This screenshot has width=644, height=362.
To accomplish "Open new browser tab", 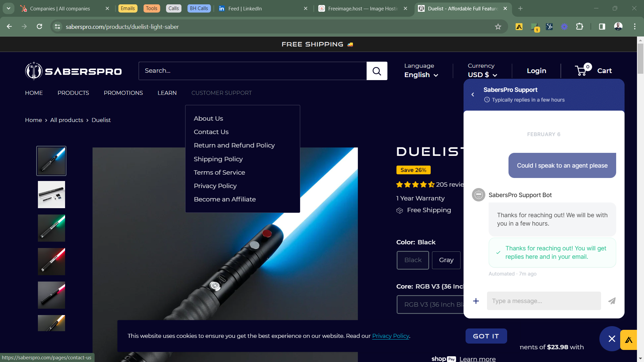I will (x=520, y=8).
